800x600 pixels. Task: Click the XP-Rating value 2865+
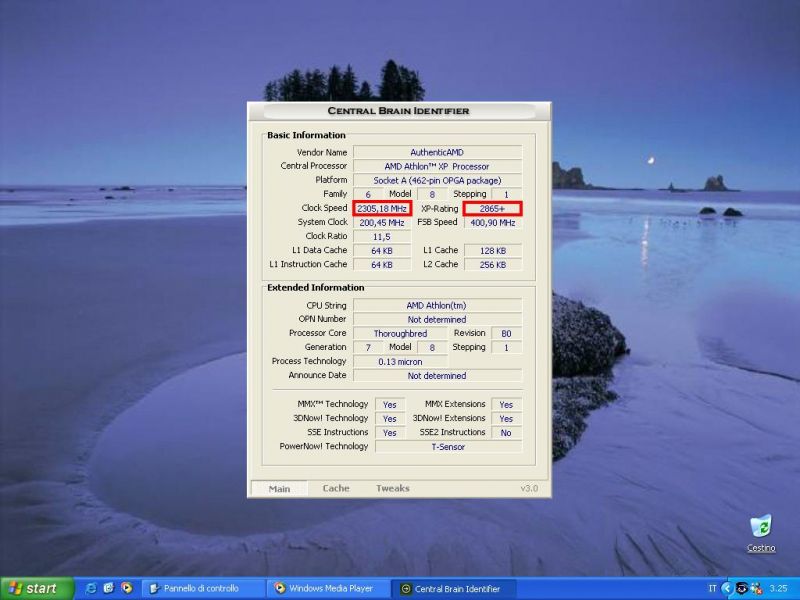tap(492, 208)
